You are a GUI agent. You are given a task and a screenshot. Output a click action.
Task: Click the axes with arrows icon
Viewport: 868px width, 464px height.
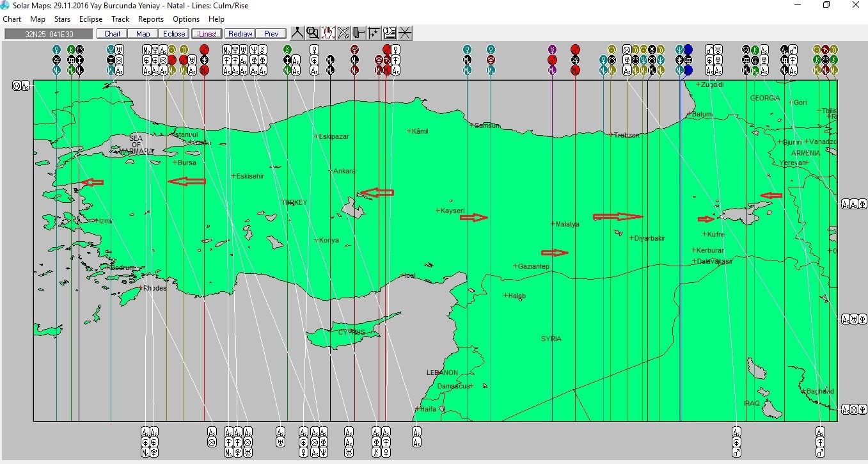point(374,33)
